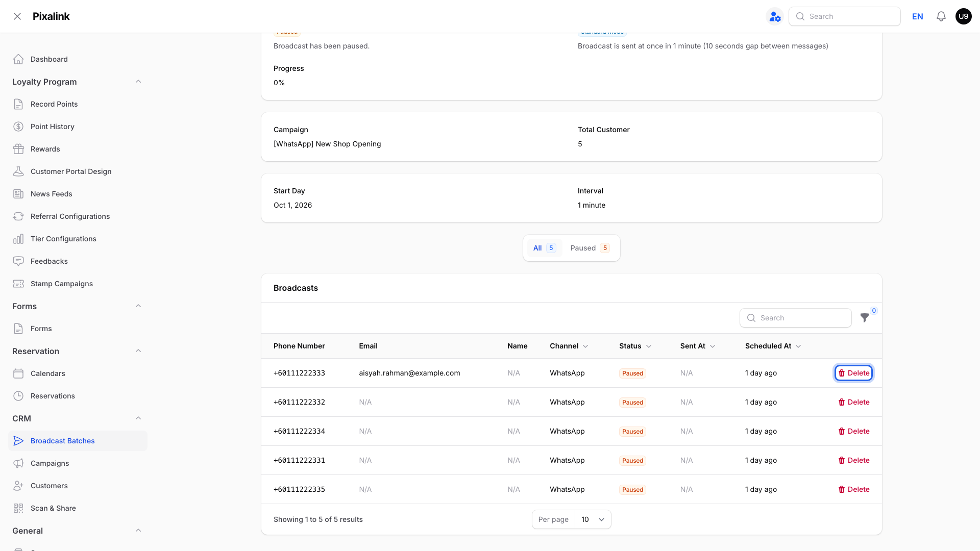The image size is (980, 551).
Task: Delete broadcast for +60111222333
Action: point(854,373)
